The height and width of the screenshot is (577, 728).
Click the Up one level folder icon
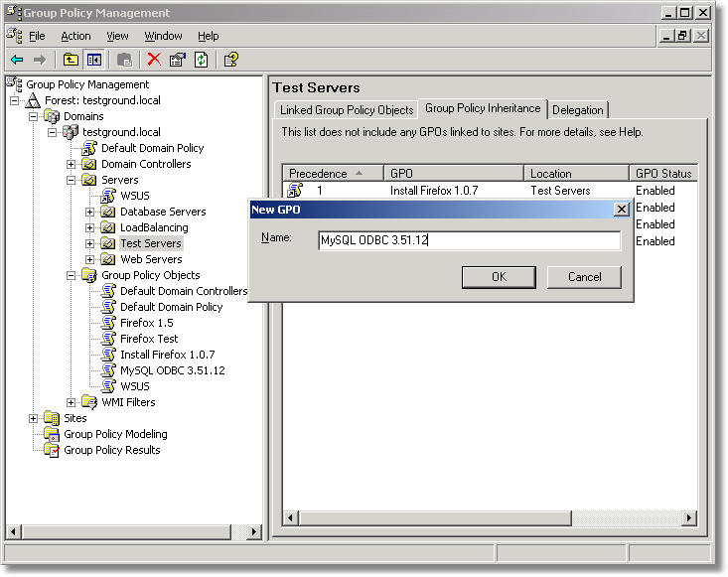tap(71, 60)
